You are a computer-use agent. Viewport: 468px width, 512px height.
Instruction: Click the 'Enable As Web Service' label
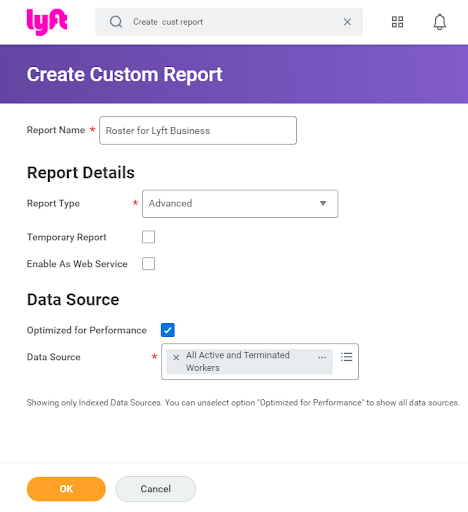(x=77, y=264)
